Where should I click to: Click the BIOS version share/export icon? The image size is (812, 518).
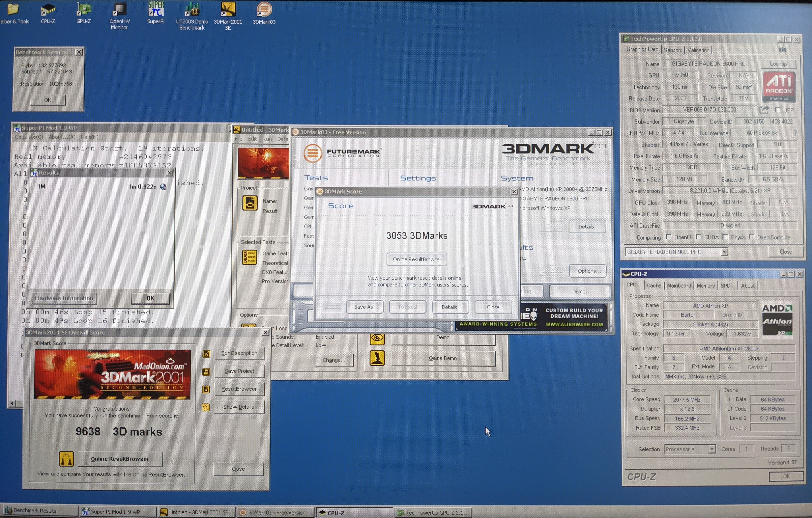click(x=764, y=110)
